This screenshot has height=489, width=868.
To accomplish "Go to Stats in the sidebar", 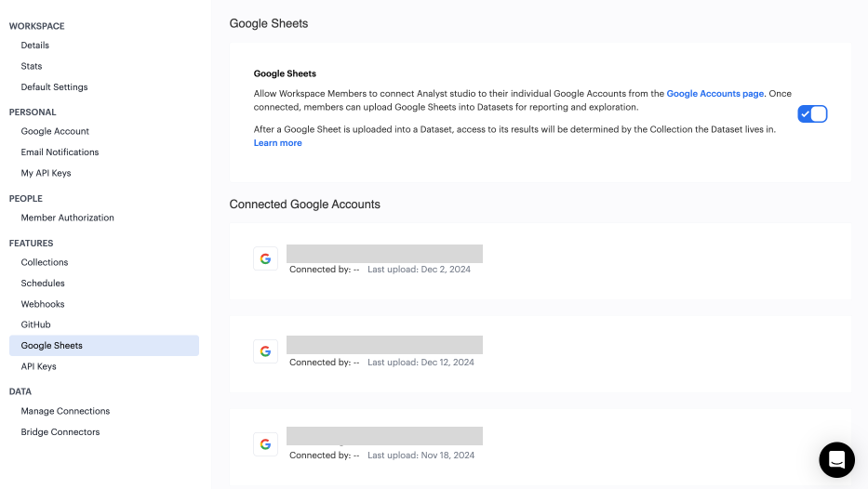I will pyautogui.click(x=32, y=66).
